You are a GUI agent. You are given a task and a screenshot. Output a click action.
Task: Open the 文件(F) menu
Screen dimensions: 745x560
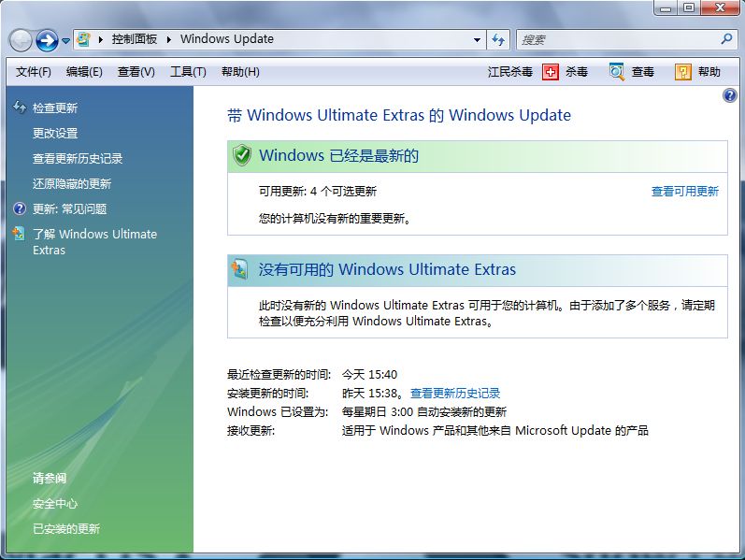(x=34, y=72)
